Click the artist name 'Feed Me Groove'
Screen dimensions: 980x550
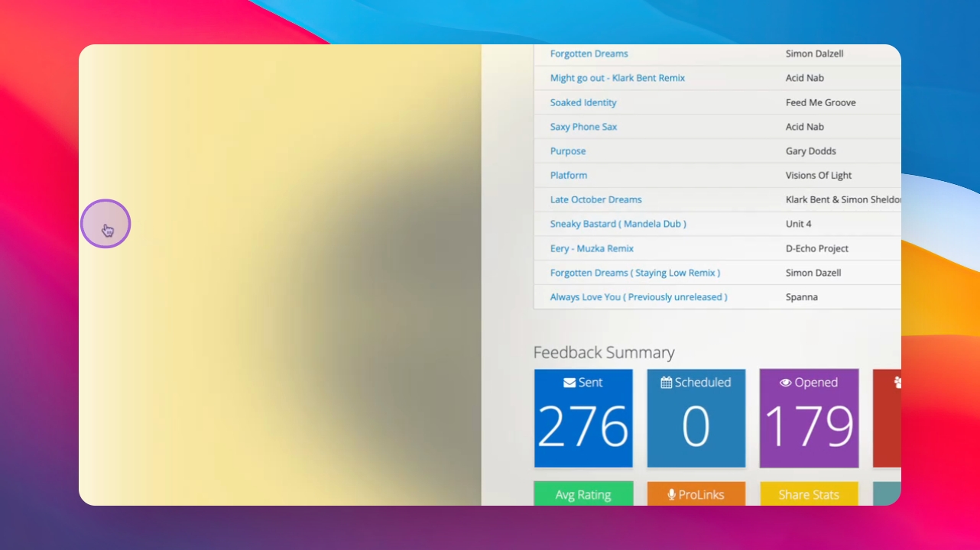(821, 102)
